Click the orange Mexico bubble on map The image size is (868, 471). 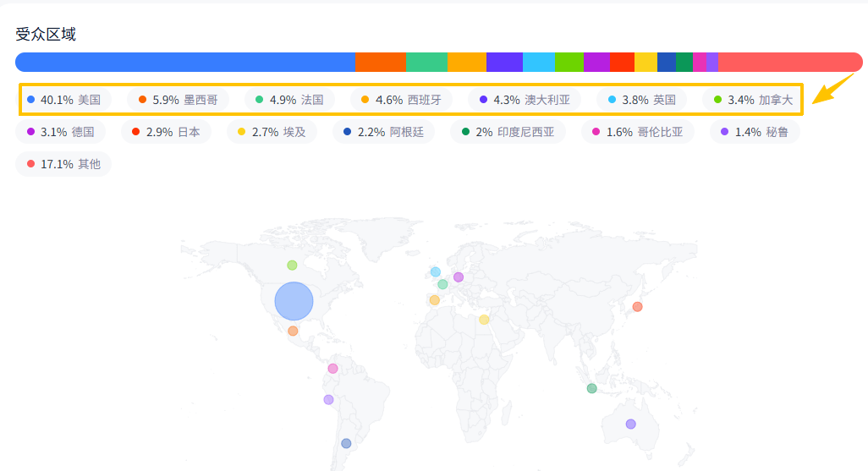tap(293, 331)
